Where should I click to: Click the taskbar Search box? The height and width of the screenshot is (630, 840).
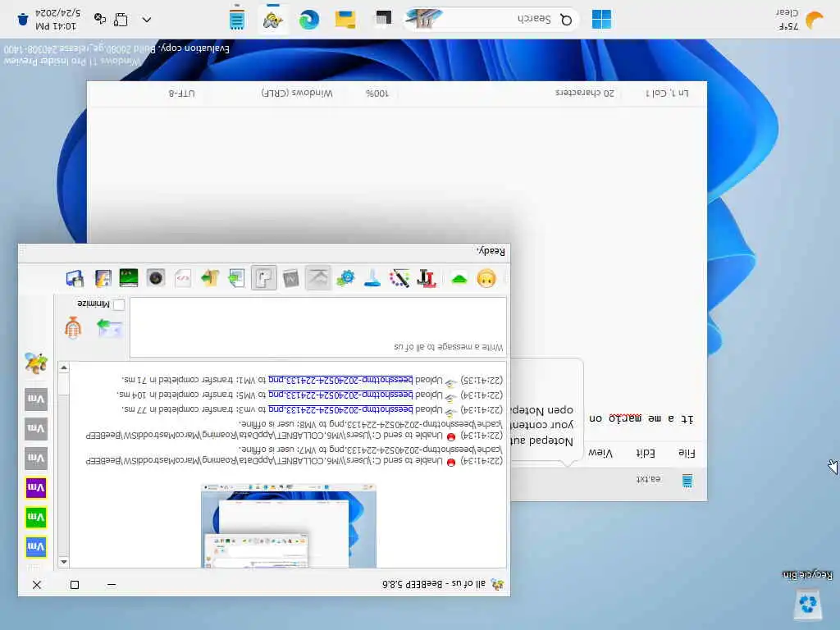click(491, 20)
